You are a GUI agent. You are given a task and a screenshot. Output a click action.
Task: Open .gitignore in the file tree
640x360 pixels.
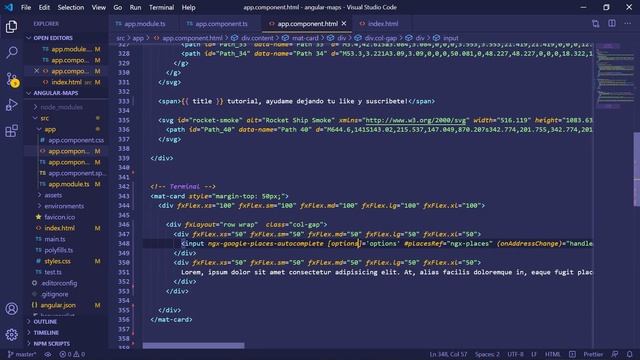(55, 294)
